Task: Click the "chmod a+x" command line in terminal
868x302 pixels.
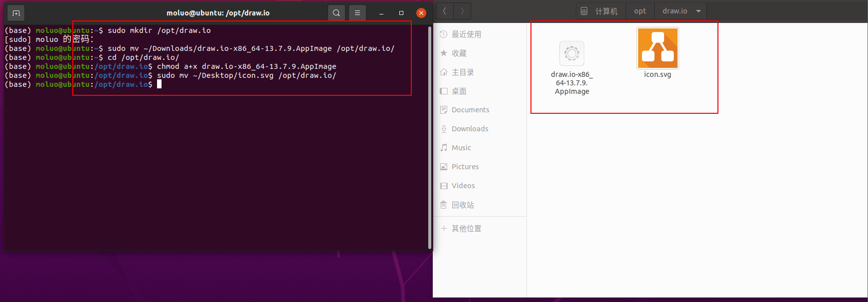Action: [x=247, y=66]
